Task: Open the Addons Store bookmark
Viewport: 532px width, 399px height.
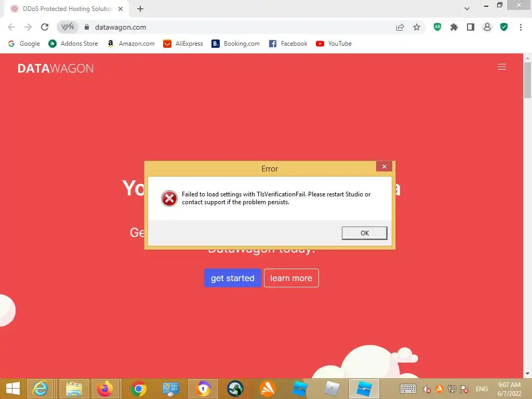Action: coord(73,44)
